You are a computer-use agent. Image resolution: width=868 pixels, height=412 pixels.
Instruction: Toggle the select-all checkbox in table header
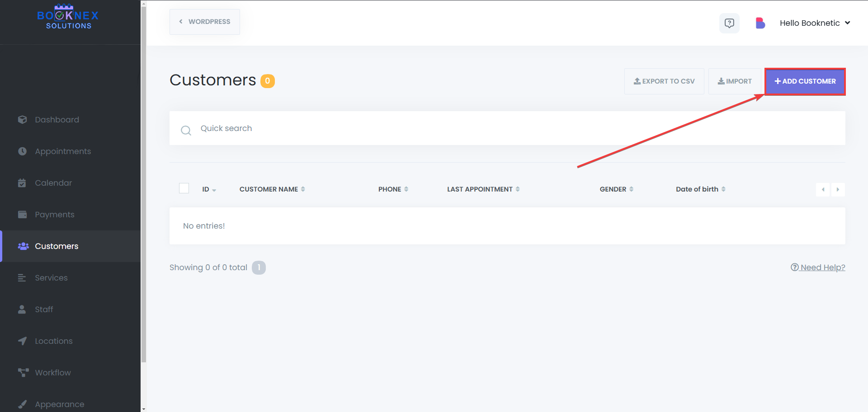point(184,188)
